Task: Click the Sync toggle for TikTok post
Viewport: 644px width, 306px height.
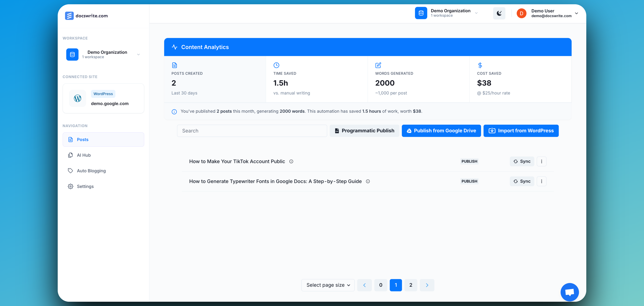Action: coord(522,161)
